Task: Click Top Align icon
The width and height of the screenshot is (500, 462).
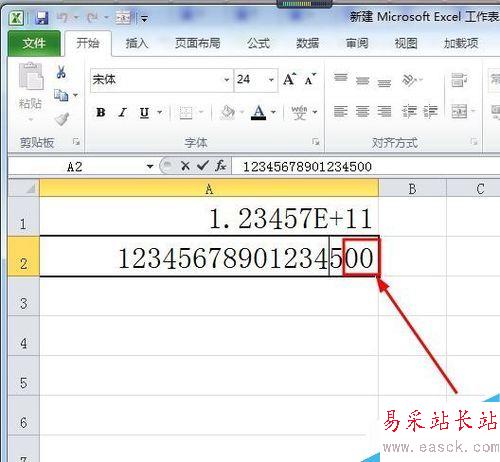Action: coord(341,79)
